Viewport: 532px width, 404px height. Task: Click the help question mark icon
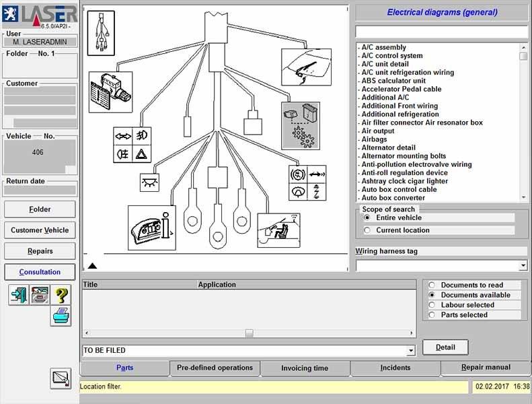[61, 294]
